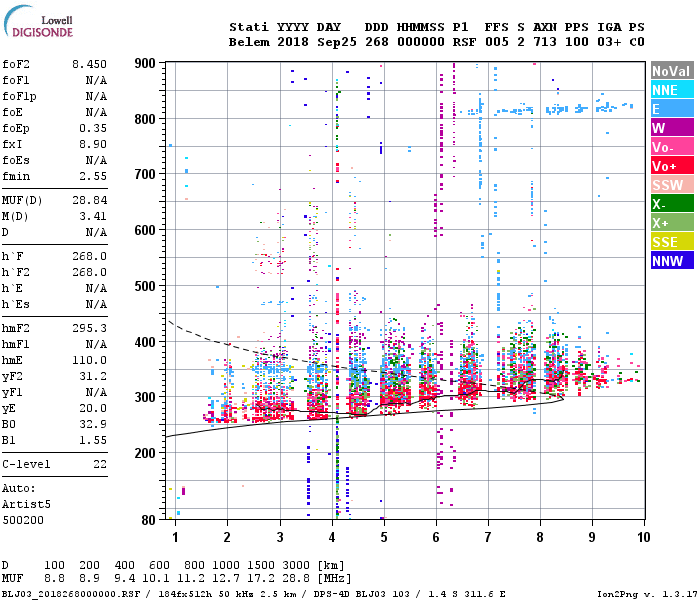Select the SSE yellow legend swatch
The height and width of the screenshot is (600, 700).
pos(672,242)
